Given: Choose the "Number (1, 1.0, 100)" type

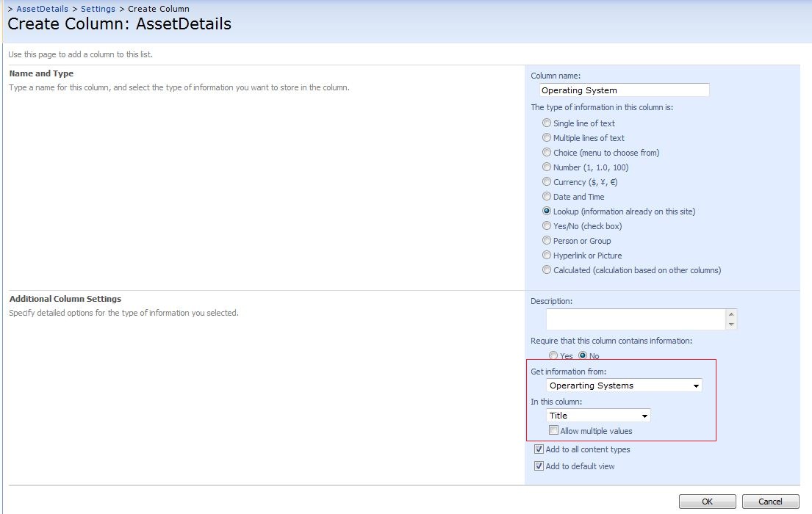Looking at the screenshot, I should [x=547, y=167].
